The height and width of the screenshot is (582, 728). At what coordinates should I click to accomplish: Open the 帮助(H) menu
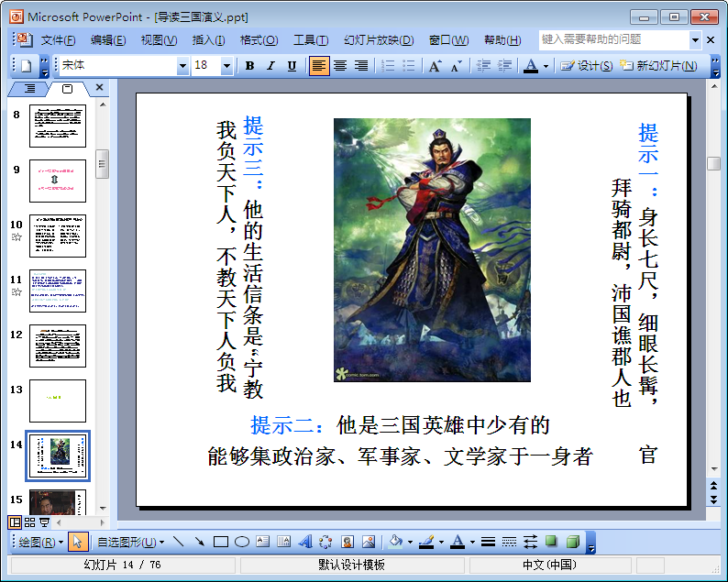pos(502,40)
